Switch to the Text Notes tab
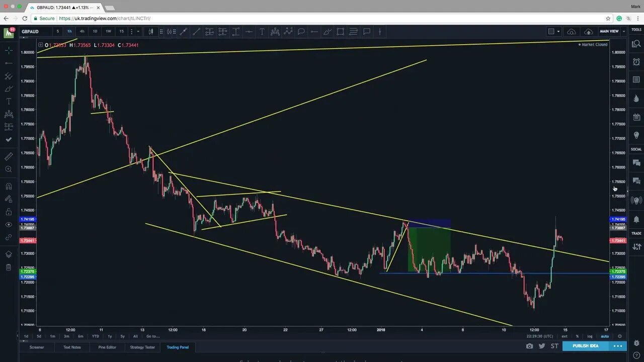The image size is (644, 362). click(x=72, y=347)
